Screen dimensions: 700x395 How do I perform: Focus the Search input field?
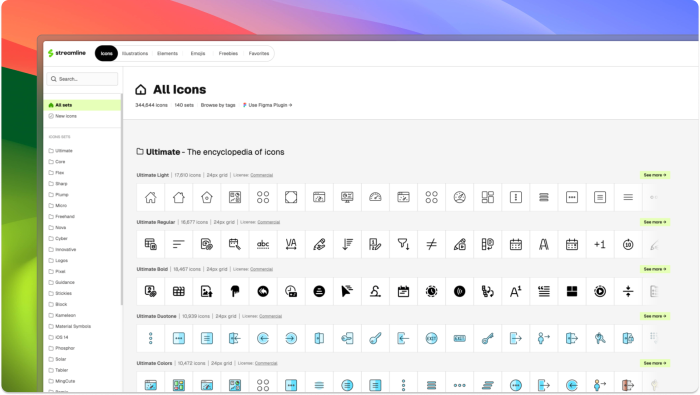(x=82, y=79)
